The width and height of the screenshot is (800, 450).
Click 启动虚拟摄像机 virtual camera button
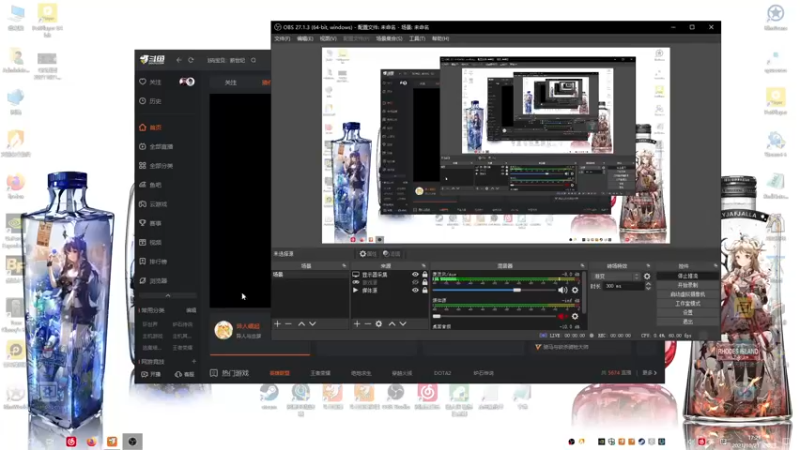click(687, 294)
